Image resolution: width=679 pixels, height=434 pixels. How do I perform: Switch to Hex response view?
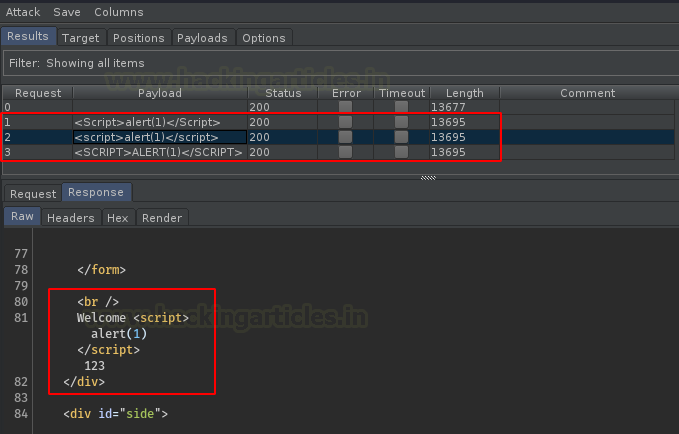point(118,218)
